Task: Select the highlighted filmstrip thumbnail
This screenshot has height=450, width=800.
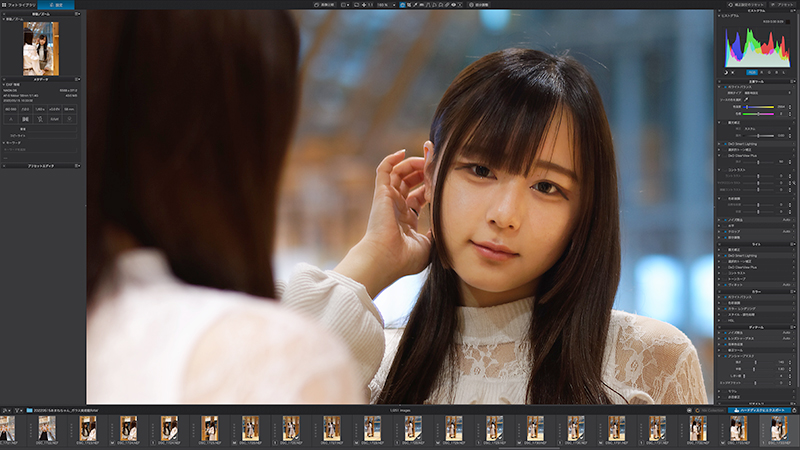Action: point(779,429)
